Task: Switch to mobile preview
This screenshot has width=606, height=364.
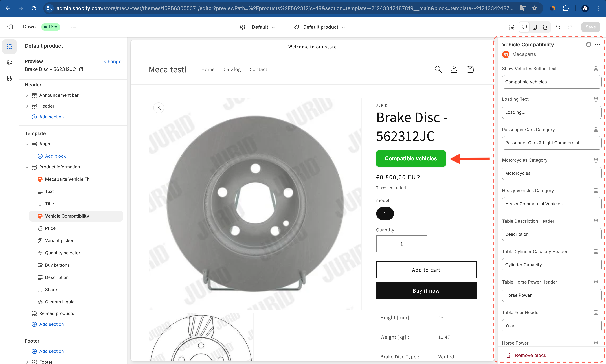Action: click(x=535, y=27)
